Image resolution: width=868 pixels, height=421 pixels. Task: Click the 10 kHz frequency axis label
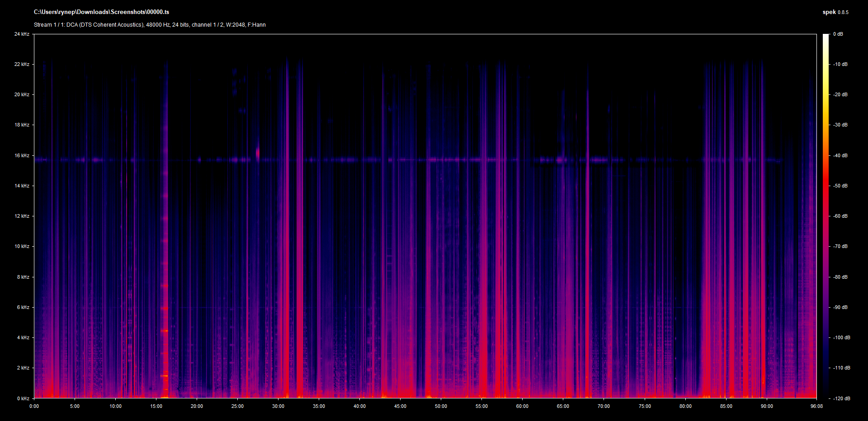click(22, 246)
